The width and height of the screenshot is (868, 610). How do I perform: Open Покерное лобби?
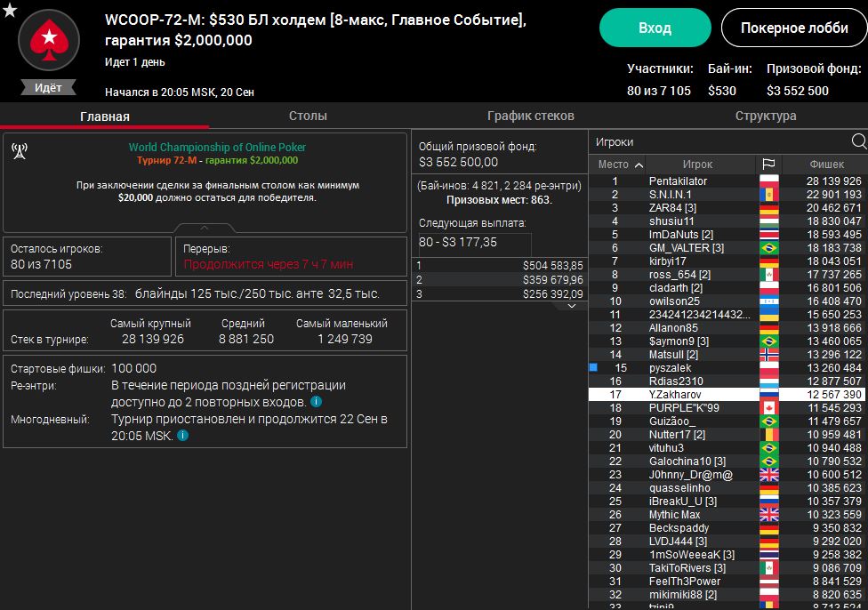(794, 28)
